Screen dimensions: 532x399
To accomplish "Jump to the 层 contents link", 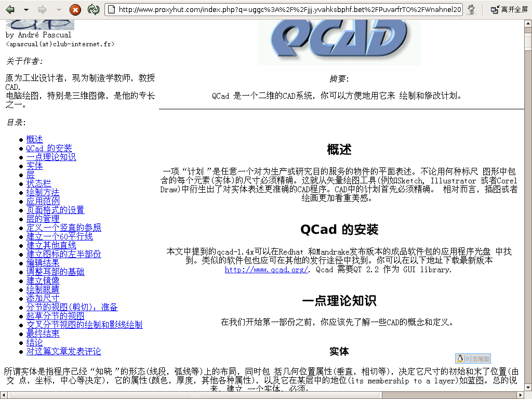I will click(31, 175).
